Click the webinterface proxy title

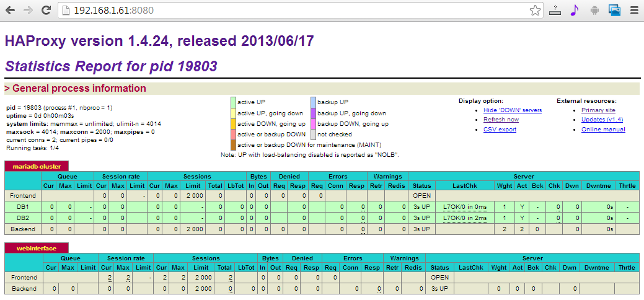tap(37, 248)
